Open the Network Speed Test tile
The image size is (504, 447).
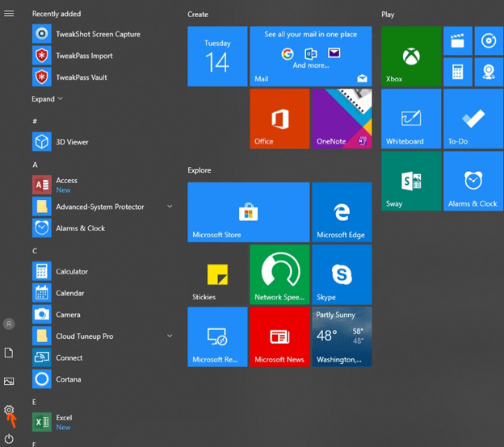click(279, 274)
